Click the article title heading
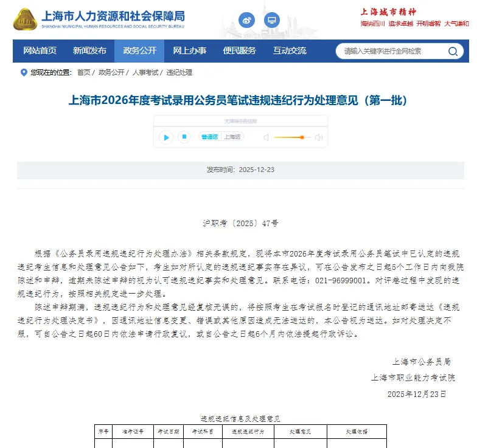The width and height of the screenshot is (491, 448). [x=238, y=100]
